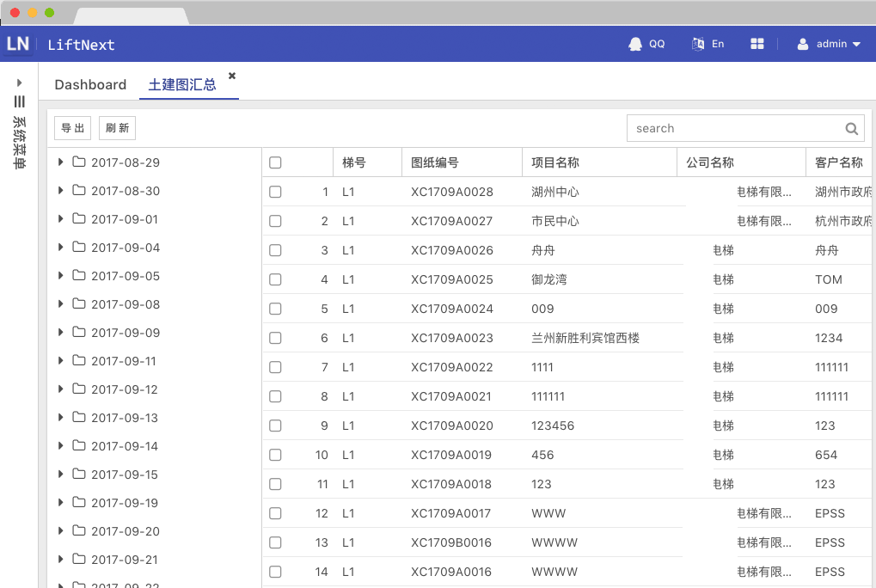This screenshot has height=588, width=876.
Task: Click the 2017-09-19 folder icon
Action: pyautogui.click(x=79, y=503)
